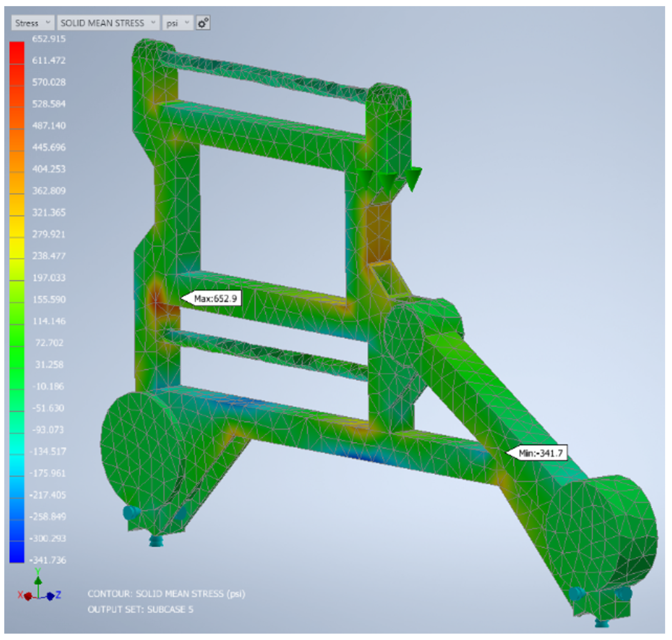Click the blue Z axis triad marker
The image size is (672, 640).
[51, 596]
